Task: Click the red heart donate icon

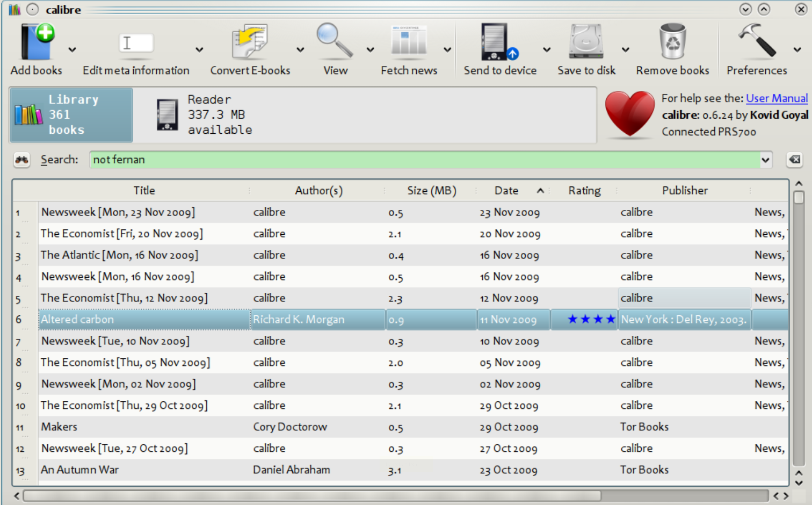Action: 629,115
